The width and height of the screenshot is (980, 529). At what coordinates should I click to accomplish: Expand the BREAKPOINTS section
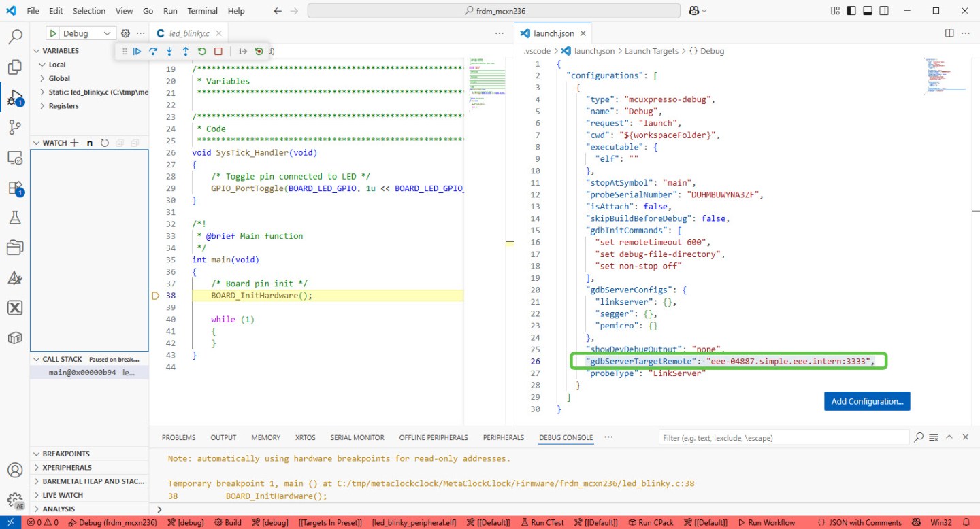(x=60, y=454)
